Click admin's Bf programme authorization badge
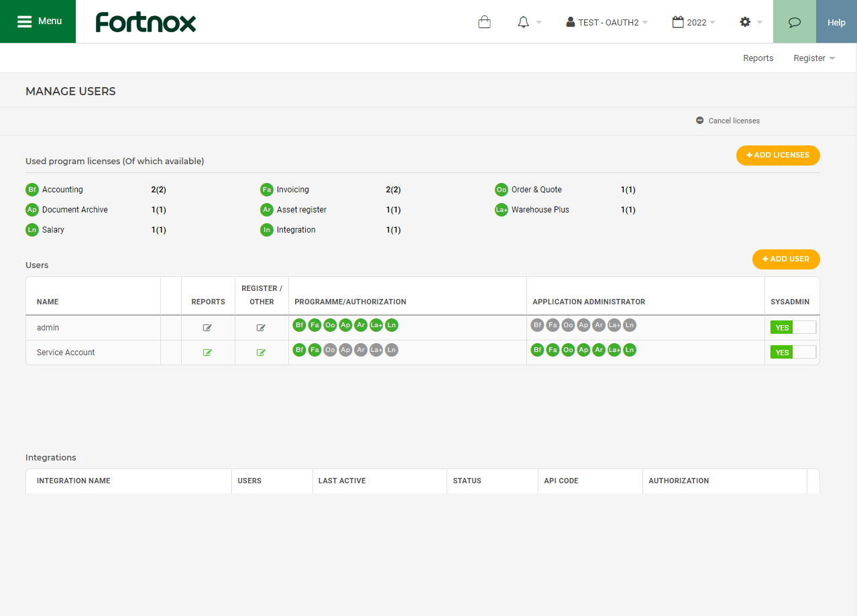This screenshot has height=616, width=857. (x=300, y=325)
